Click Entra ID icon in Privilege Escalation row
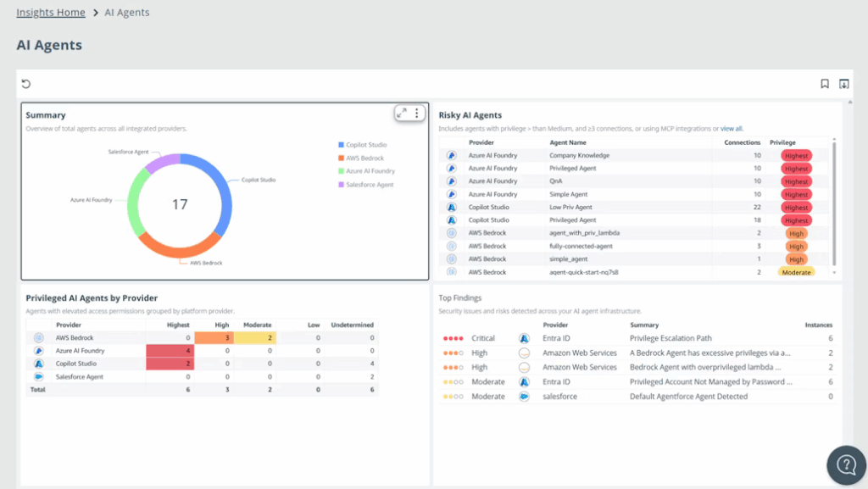This screenshot has height=489, width=868. pos(524,338)
